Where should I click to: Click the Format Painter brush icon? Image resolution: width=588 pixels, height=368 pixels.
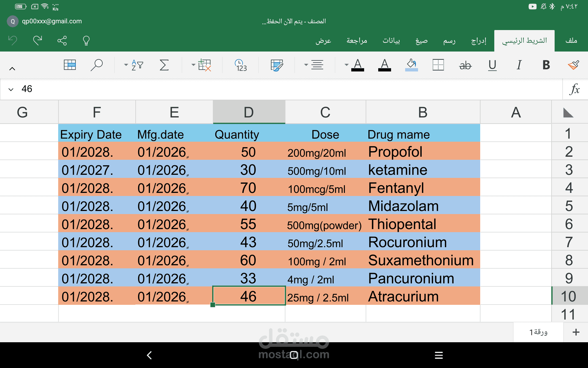click(x=574, y=65)
